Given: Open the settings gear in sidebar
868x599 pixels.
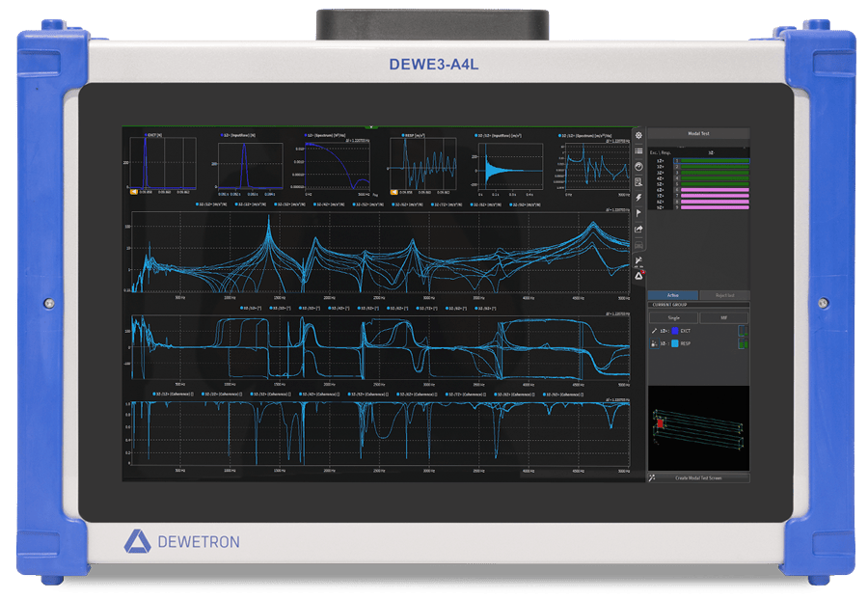Looking at the screenshot, I should [638, 135].
